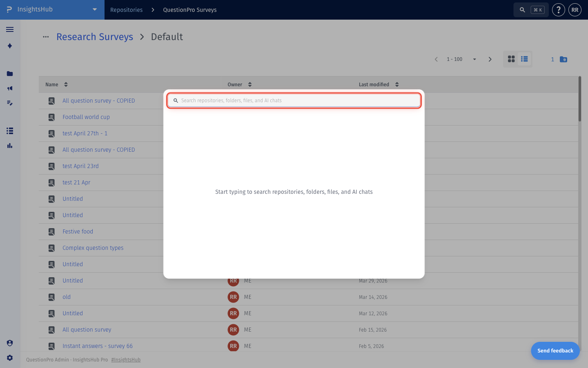Click the #InsightsHub footer link

pyautogui.click(x=126, y=360)
